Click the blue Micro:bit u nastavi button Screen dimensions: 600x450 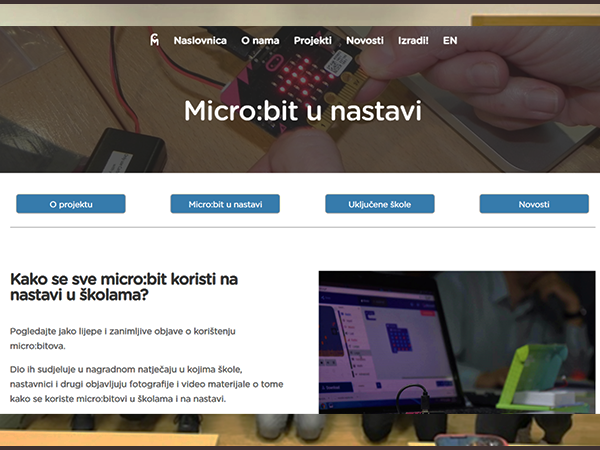[x=225, y=204]
